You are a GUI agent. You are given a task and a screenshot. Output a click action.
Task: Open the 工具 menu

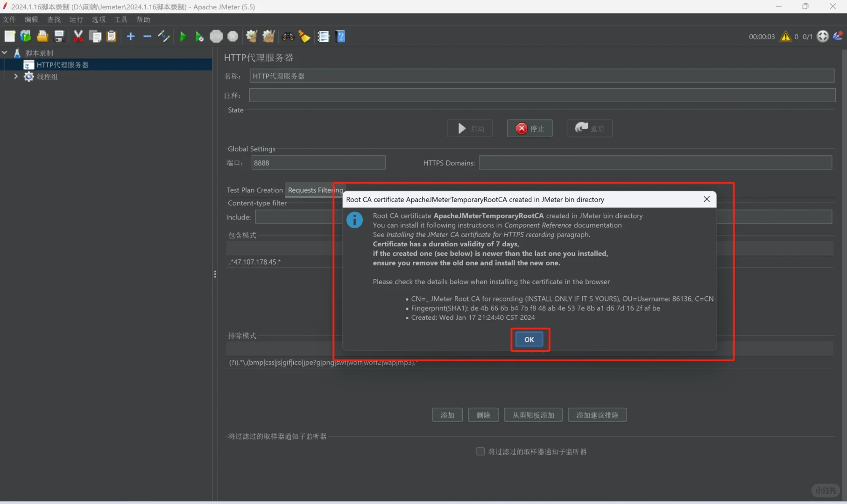pyautogui.click(x=121, y=20)
